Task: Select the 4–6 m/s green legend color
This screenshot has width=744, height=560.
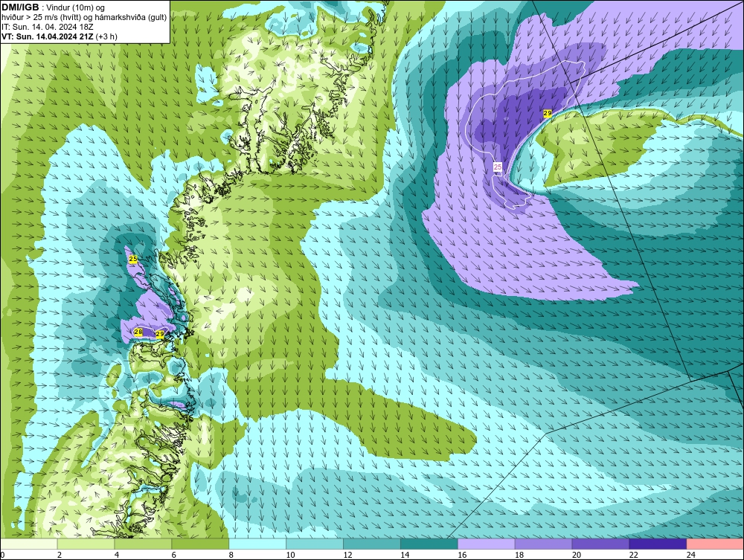Action: tap(144, 544)
